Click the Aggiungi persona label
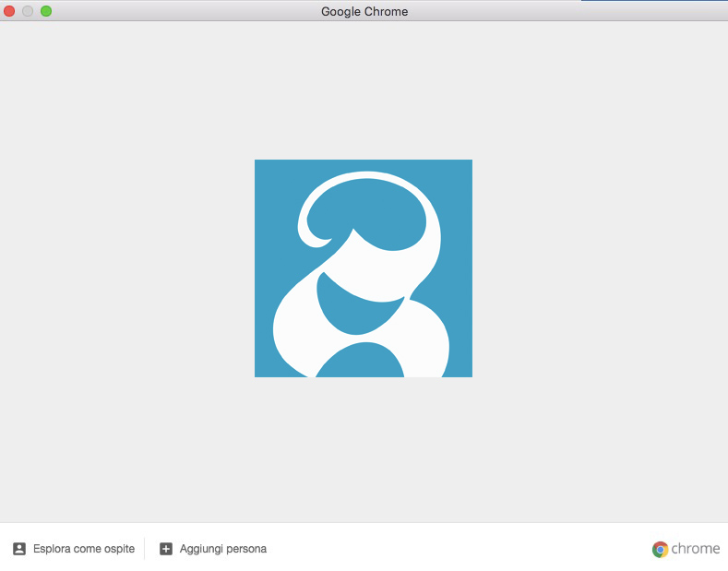728x571 pixels. tap(223, 549)
